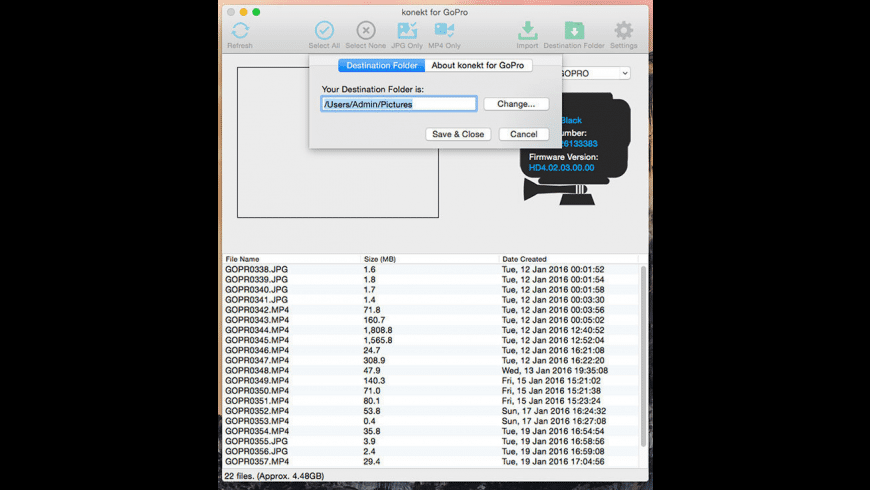Click the Change... button
The image size is (870, 490).
coord(516,104)
